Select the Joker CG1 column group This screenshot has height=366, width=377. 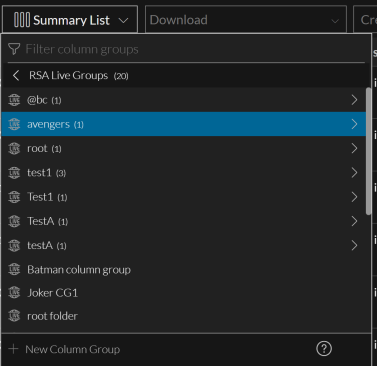[x=184, y=293]
